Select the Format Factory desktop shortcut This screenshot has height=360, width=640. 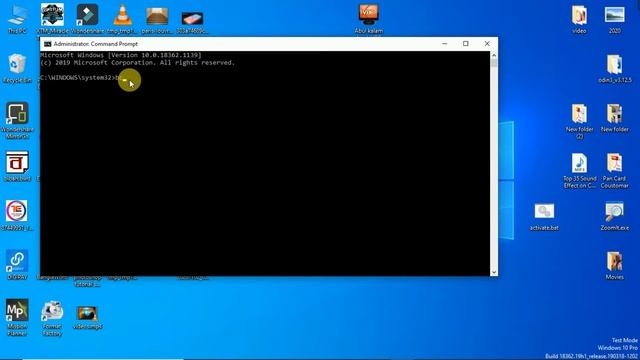(x=52, y=317)
